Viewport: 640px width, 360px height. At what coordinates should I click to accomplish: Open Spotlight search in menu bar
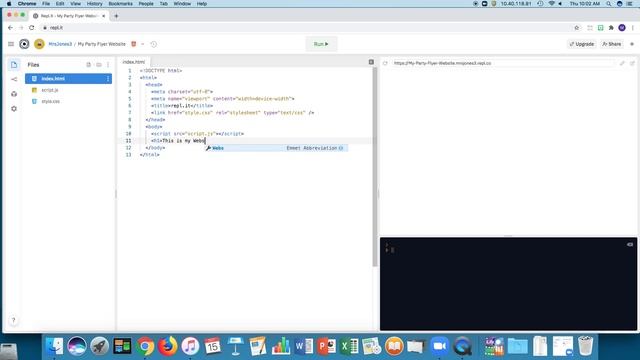click(609, 4)
